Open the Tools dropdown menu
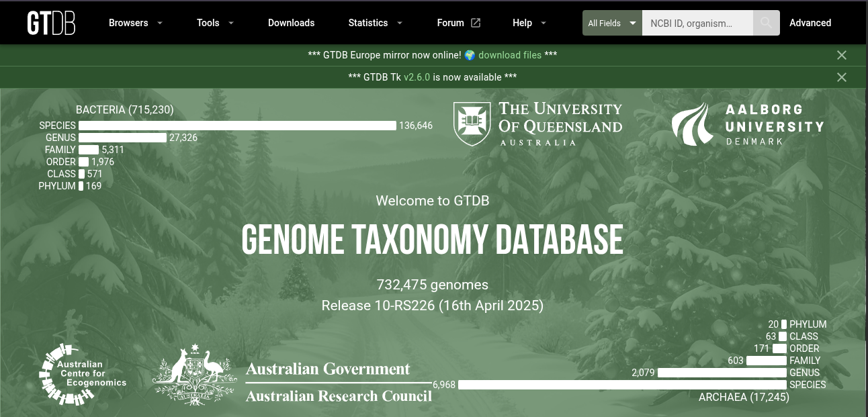This screenshot has height=417, width=868. tap(215, 23)
